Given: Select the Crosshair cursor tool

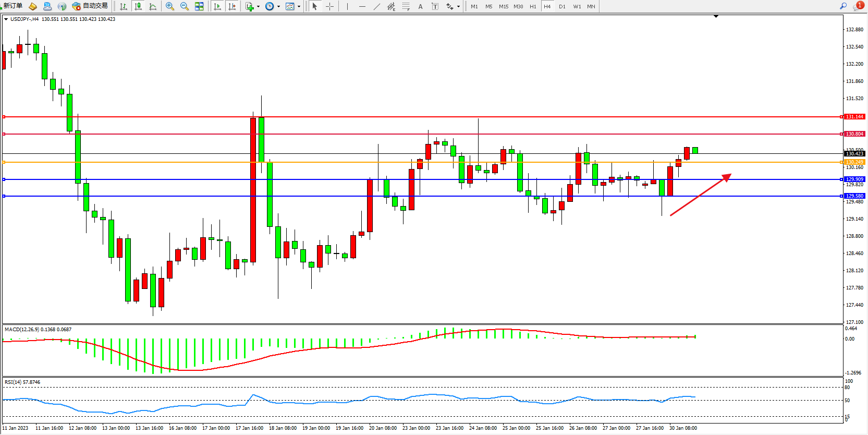Looking at the screenshot, I should (329, 6).
